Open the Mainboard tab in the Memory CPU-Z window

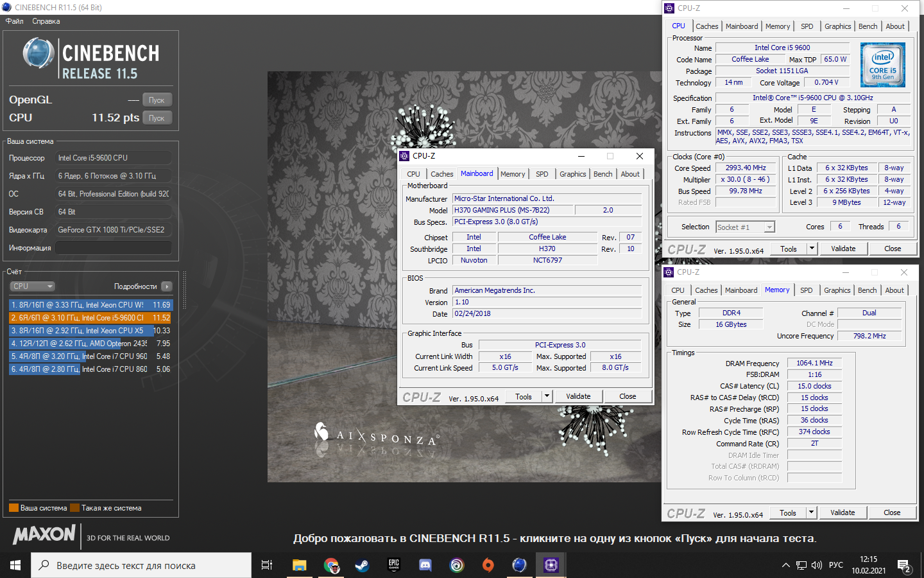click(741, 290)
